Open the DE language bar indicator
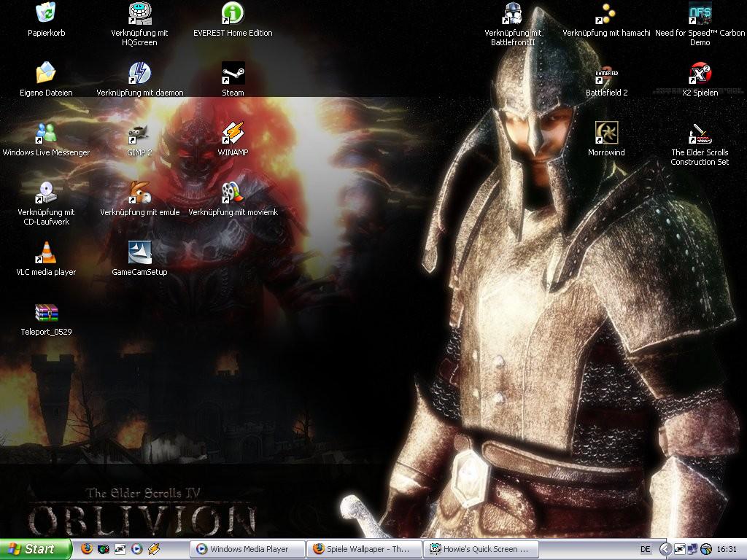Image resolution: width=747 pixels, height=560 pixels. point(645,549)
